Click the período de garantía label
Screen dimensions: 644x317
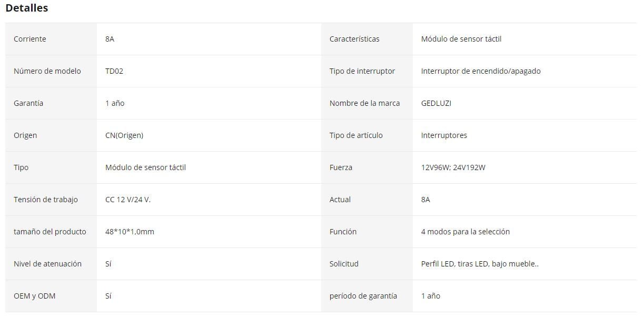[363, 296]
